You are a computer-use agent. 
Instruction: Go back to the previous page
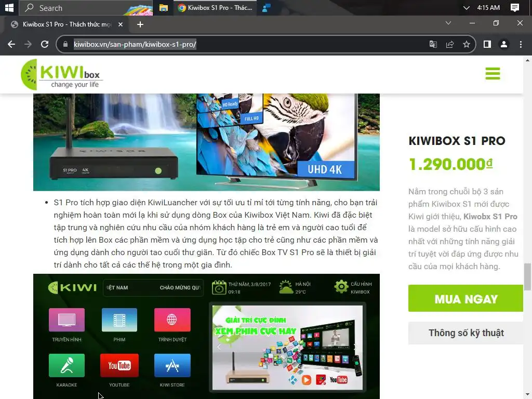coord(11,44)
